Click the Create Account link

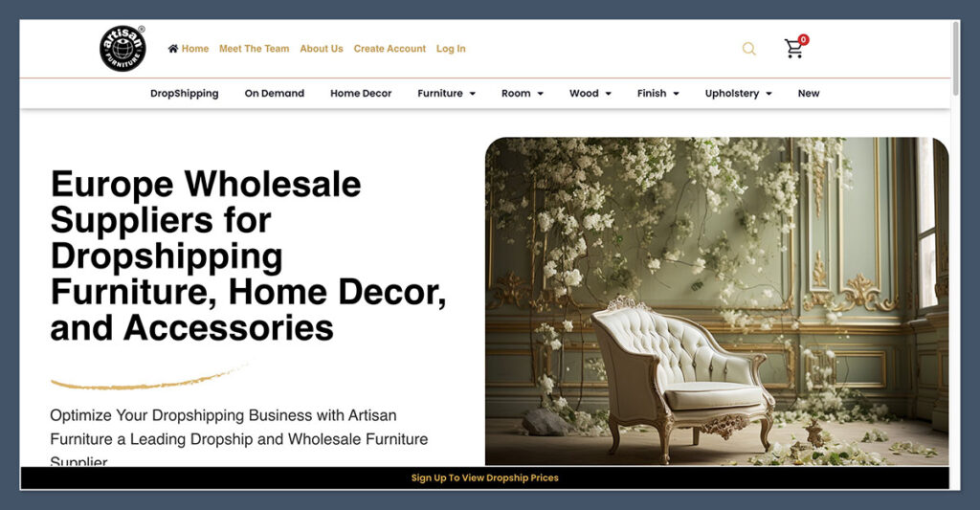(390, 49)
